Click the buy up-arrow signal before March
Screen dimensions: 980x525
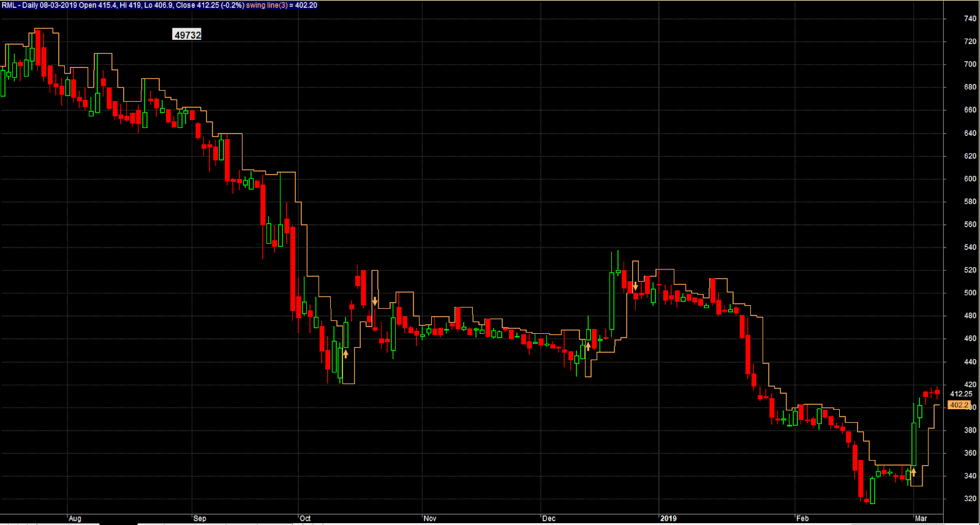pyautogui.click(x=913, y=472)
